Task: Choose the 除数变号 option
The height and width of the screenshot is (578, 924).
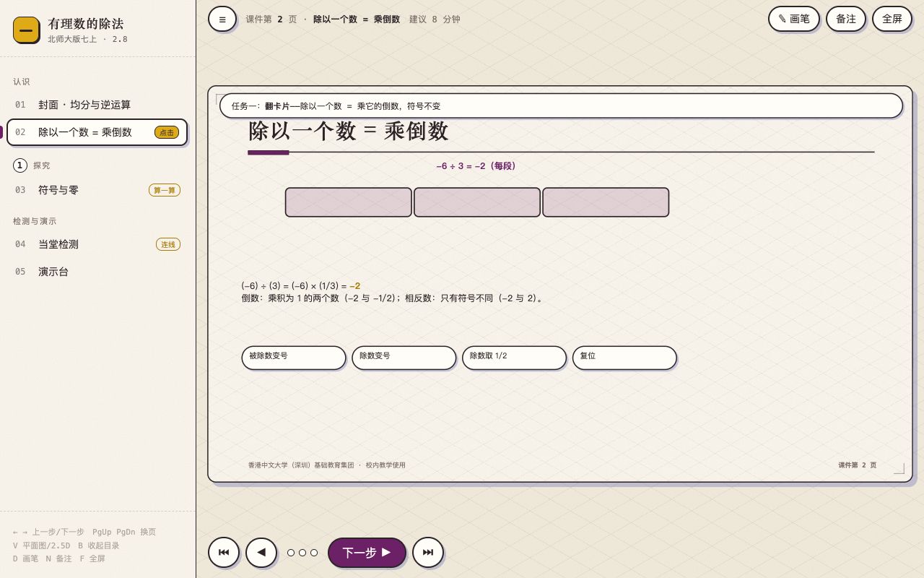Action: pos(404,358)
